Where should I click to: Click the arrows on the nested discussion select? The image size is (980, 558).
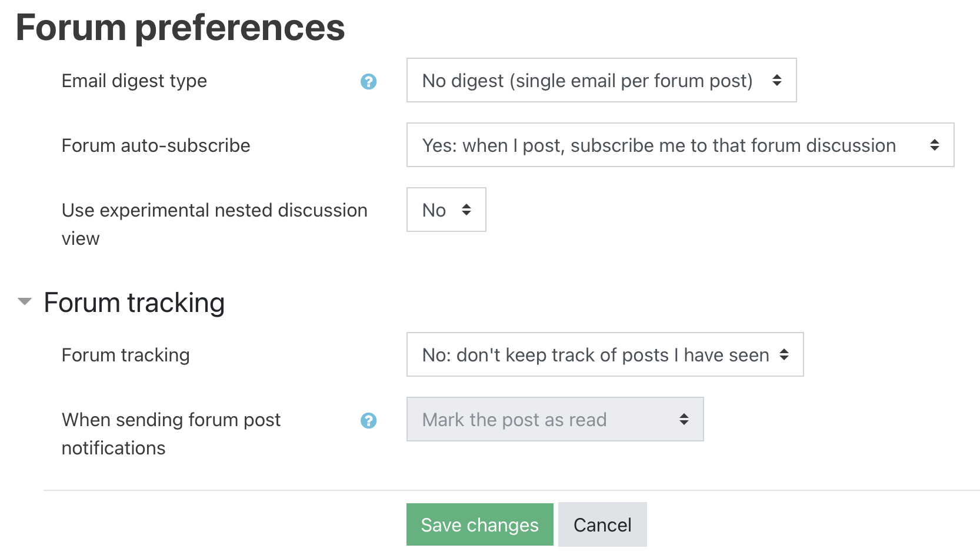pyautogui.click(x=466, y=210)
